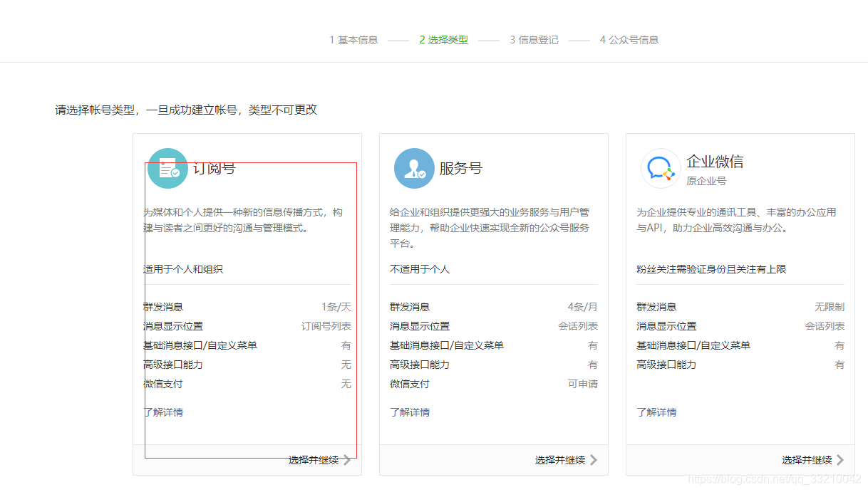868x492 pixels.
Task: Go to step 1 基本信息
Action: click(353, 40)
